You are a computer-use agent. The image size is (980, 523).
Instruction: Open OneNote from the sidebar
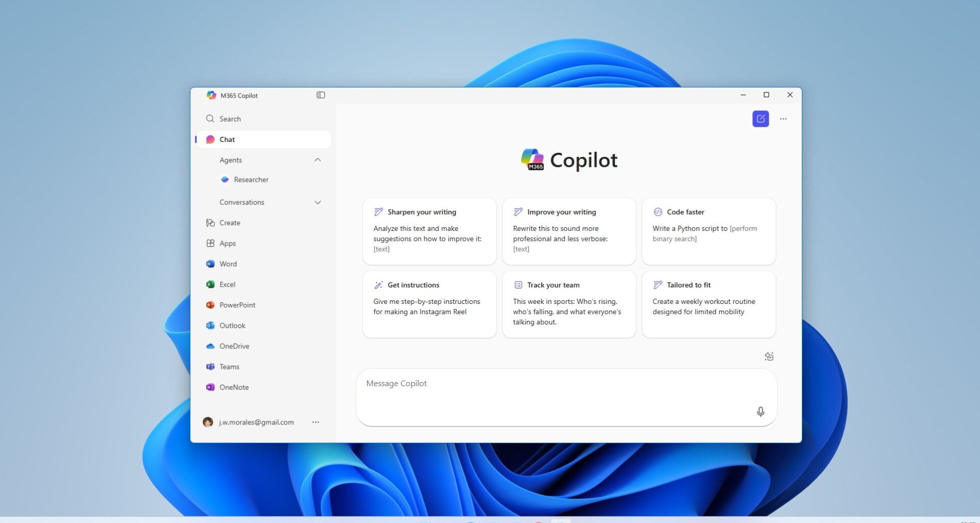point(233,387)
